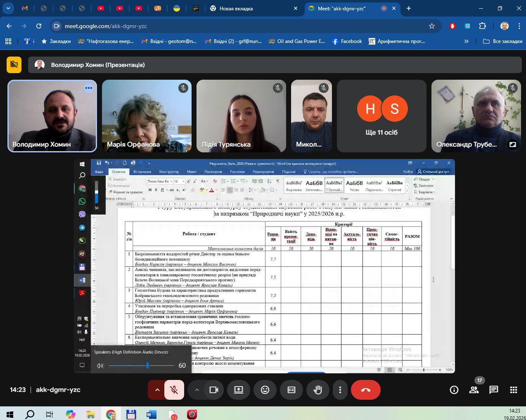The image size is (526, 420).
Task: Unmute the microphone
Action: coord(174,390)
